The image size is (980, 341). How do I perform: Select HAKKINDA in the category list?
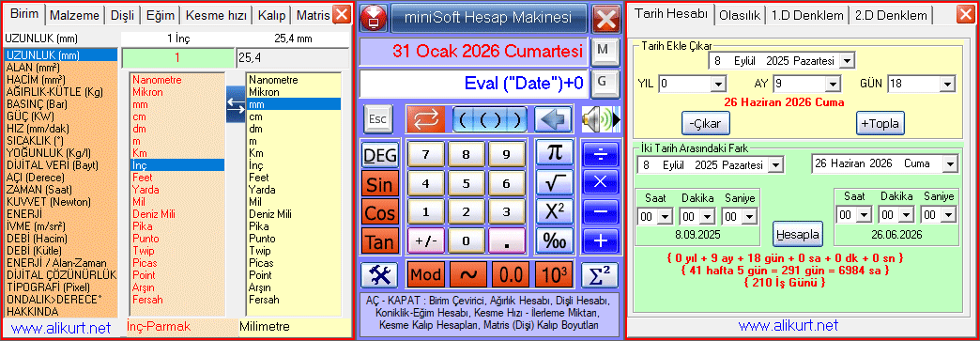(60, 311)
